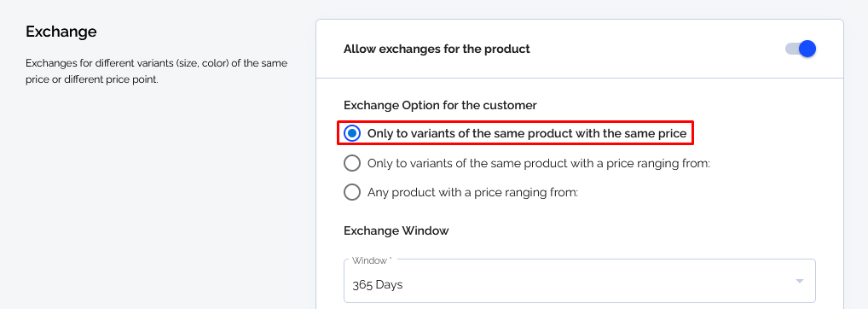This screenshot has height=309, width=868.
Task: Click the blue knob of the exchanges switch
Action: 807,49
